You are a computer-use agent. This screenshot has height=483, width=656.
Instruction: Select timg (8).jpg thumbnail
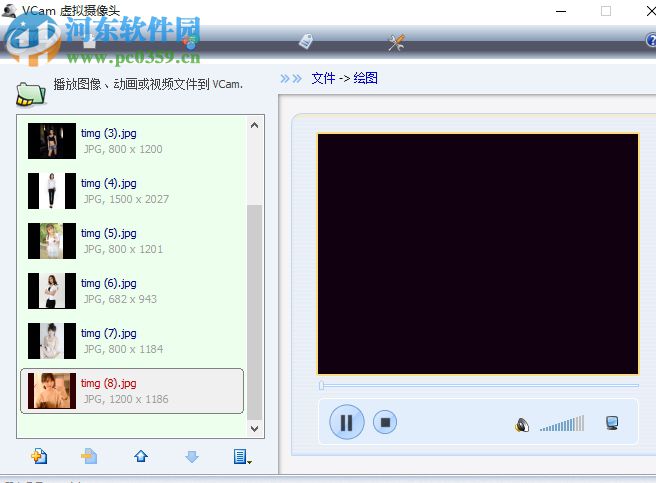pyautogui.click(x=52, y=391)
